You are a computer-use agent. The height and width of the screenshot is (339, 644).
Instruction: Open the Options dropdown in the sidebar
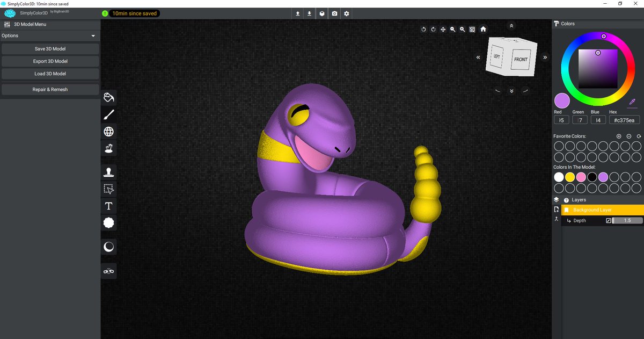[x=50, y=35]
